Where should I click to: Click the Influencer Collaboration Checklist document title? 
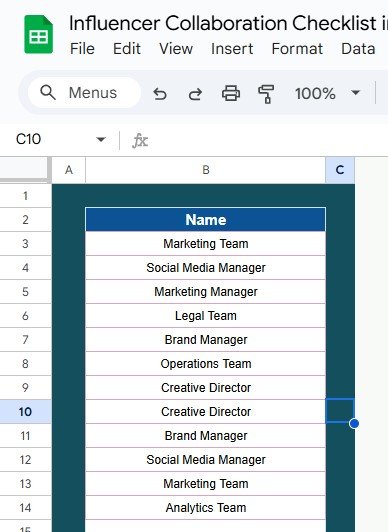pos(228,23)
